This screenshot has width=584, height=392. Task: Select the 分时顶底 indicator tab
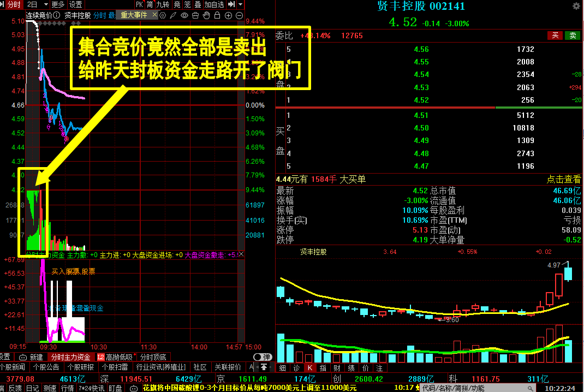coord(153,357)
